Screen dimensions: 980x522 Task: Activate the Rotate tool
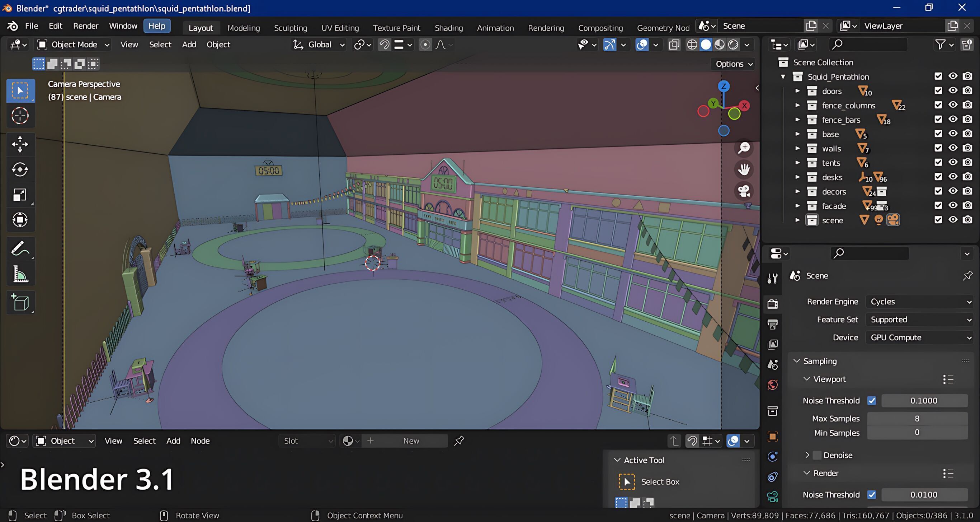pyautogui.click(x=20, y=169)
